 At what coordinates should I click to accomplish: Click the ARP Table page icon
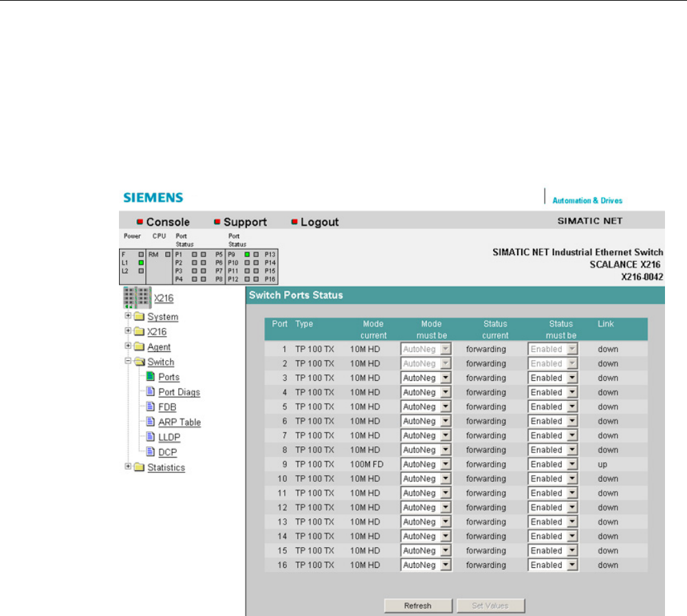point(151,421)
